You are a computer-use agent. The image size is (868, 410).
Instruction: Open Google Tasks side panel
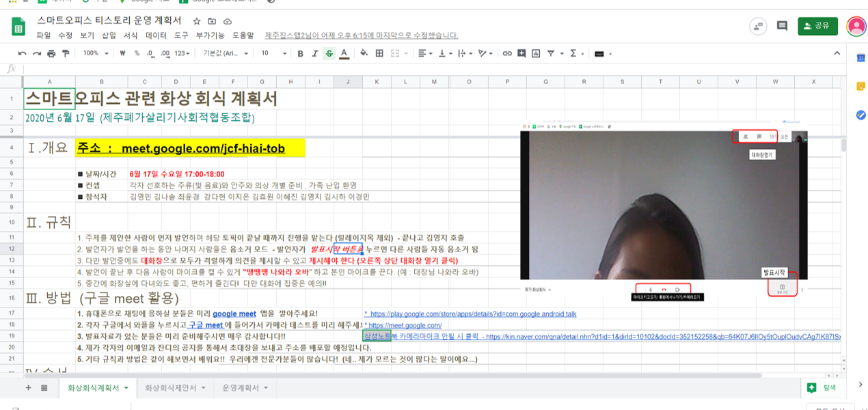[861, 115]
